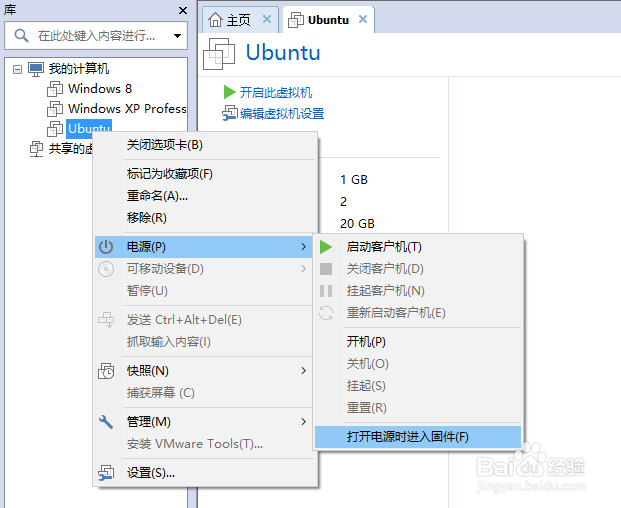Click the Ubuntu title heading
Screen dimensions: 621x508
pos(283,53)
